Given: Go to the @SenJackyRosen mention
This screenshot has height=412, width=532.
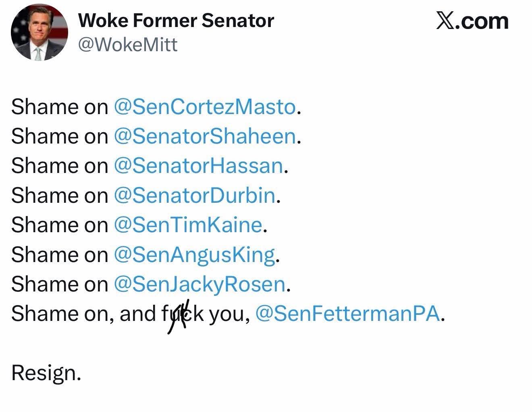Looking at the screenshot, I should pyautogui.click(x=200, y=284).
